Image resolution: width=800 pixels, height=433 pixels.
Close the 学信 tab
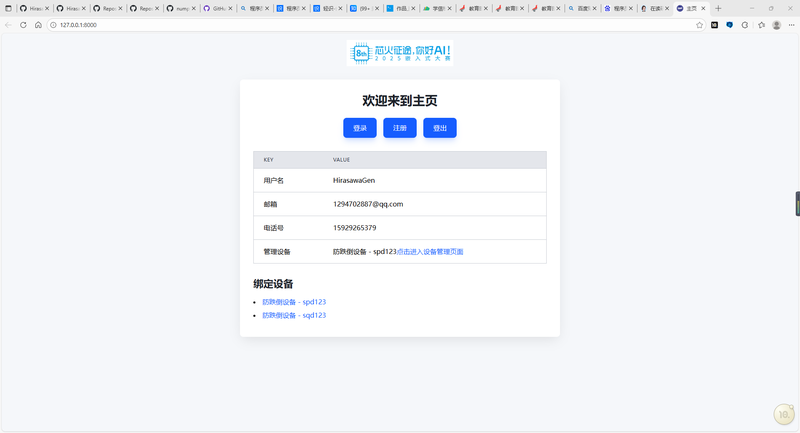click(449, 8)
